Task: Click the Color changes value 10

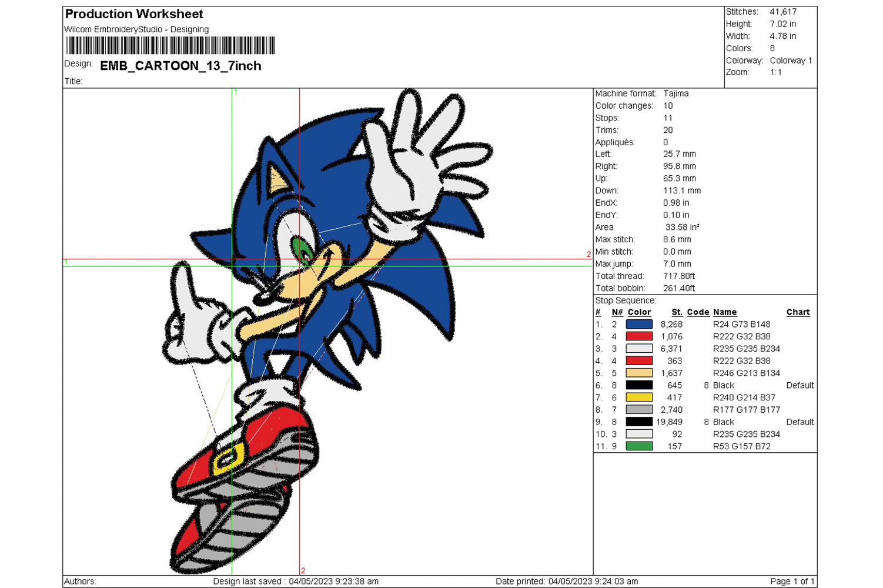Action: pyautogui.click(x=668, y=106)
